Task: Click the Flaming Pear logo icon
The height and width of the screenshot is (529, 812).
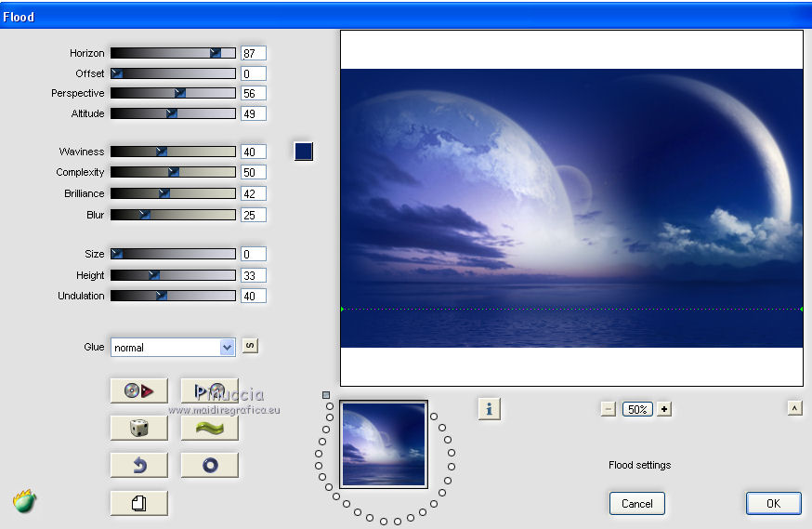Action: (x=24, y=501)
